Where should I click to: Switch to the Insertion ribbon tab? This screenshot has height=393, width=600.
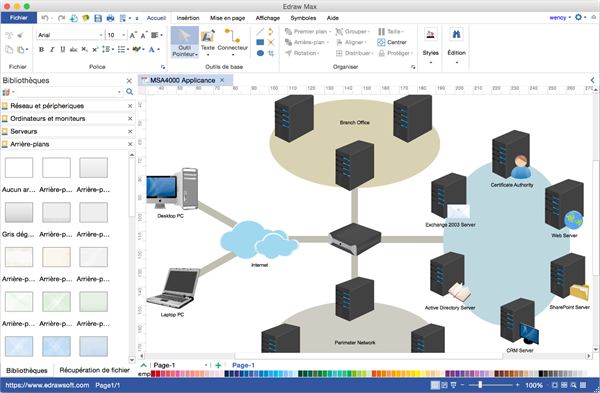188,18
